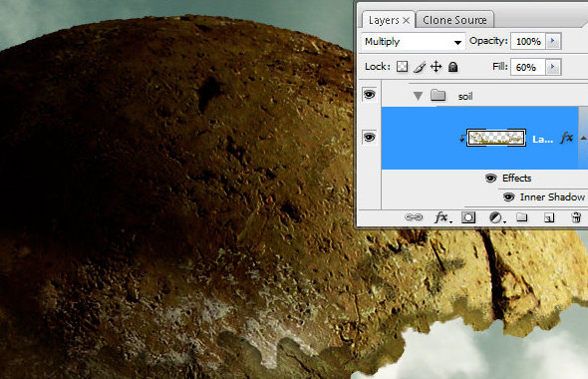Click the Delete layer trash icon
The width and height of the screenshot is (588, 379).
point(576,217)
